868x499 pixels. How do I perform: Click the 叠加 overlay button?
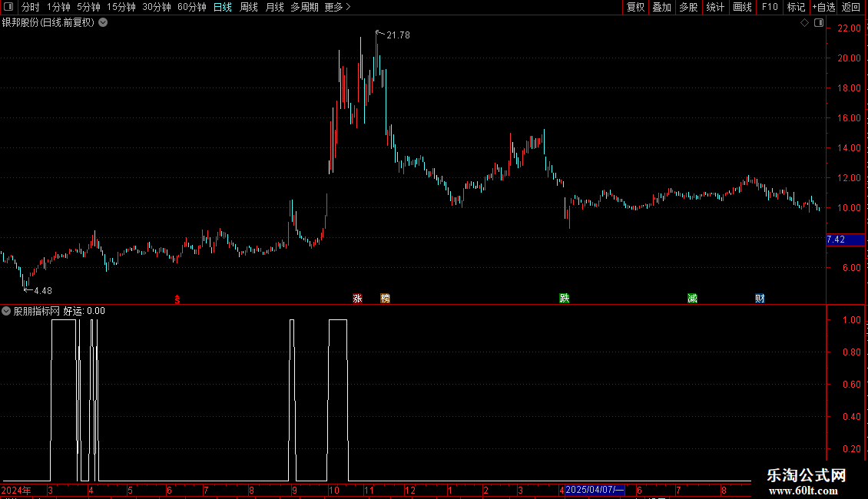[x=661, y=7]
